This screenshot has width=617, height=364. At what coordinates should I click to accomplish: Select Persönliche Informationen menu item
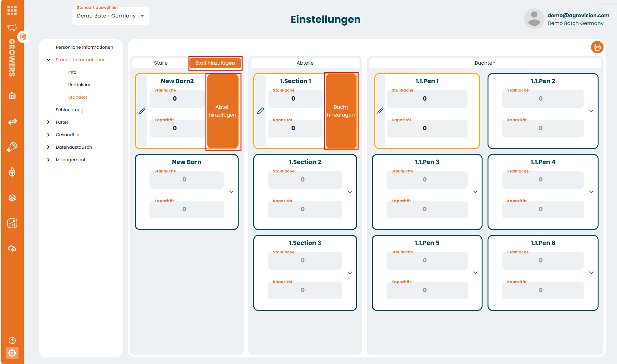(x=84, y=47)
